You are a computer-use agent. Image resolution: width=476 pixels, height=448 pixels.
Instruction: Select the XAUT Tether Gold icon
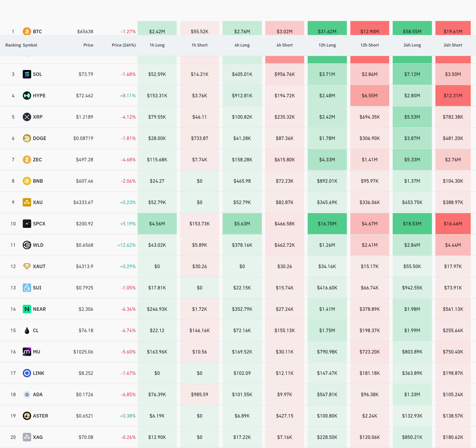(x=27, y=266)
